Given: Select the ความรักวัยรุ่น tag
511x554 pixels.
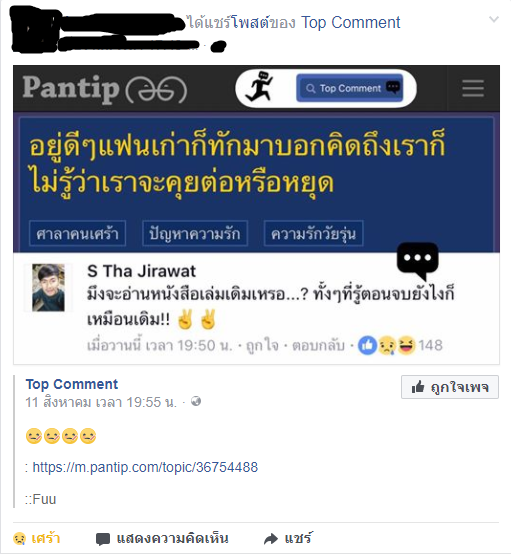Looking at the screenshot, I should coord(313,234).
